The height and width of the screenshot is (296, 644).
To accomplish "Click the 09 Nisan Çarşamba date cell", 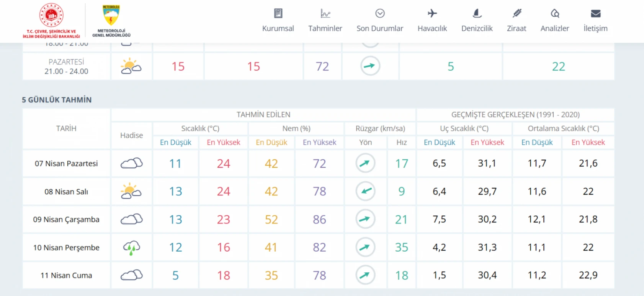I will (66, 220).
